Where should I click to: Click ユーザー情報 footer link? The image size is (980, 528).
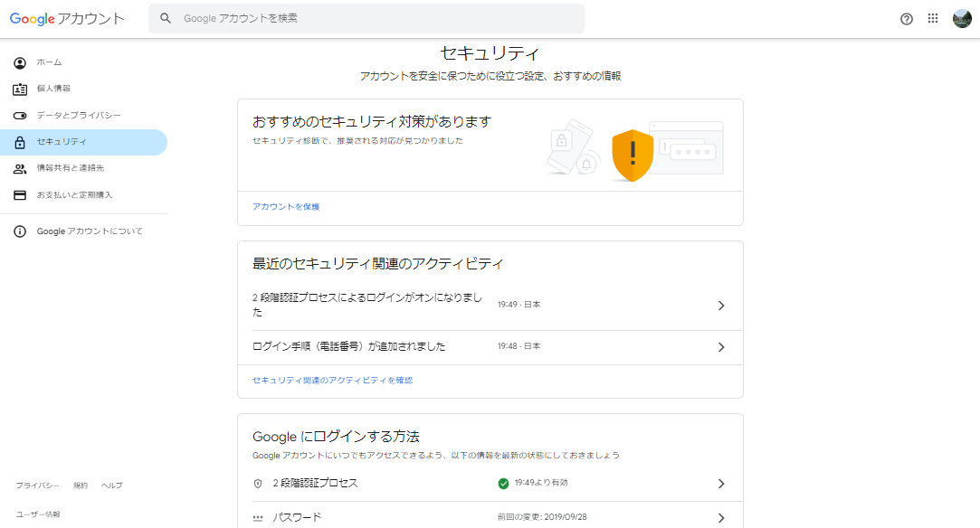pos(38,515)
